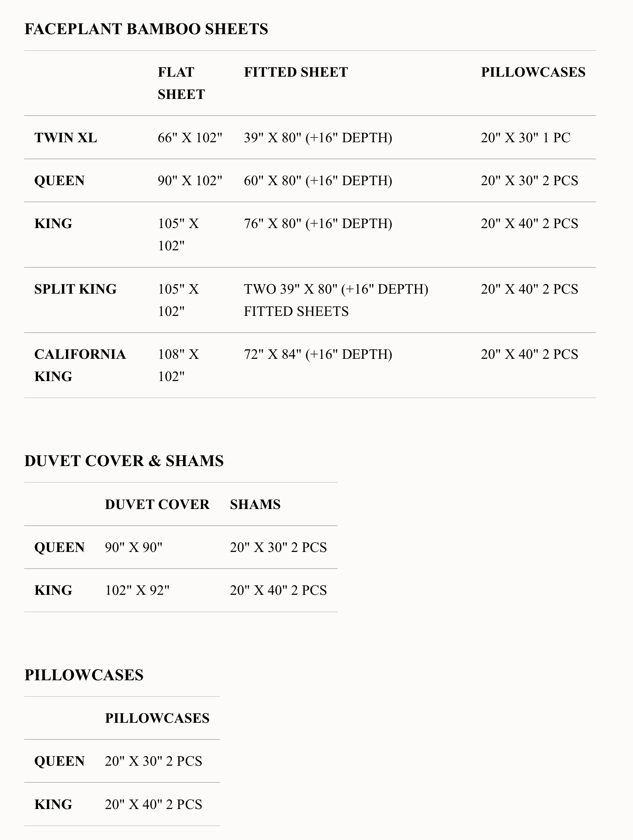
Task: Select the Shams column header
Action: click(255, 505)
